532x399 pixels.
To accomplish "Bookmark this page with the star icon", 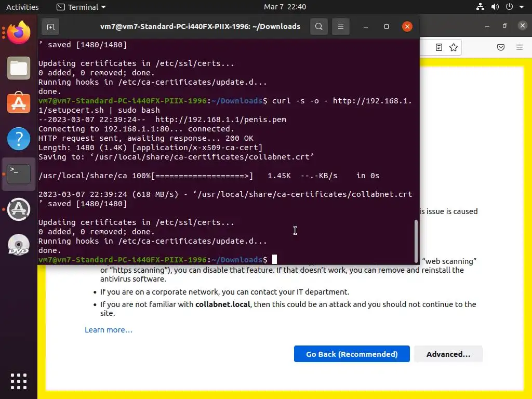I will [454, 47].
